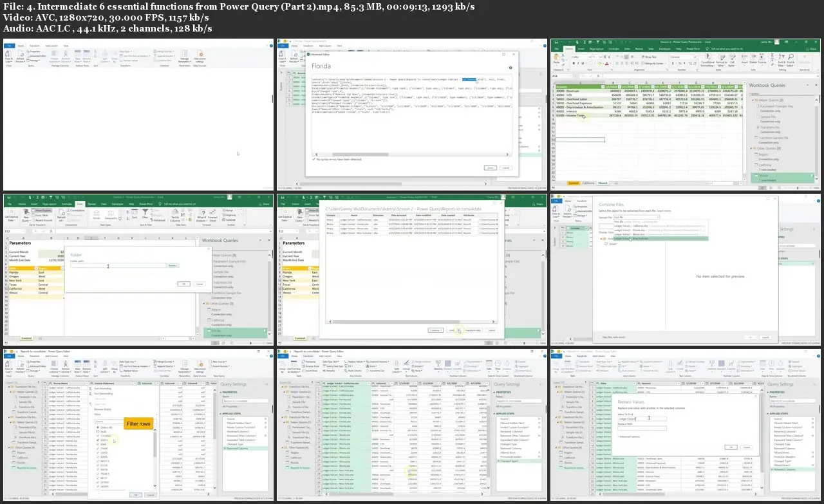Open Manage Parameters in the Filter rows frame
824x504 pixels.
tap(184, 368)
